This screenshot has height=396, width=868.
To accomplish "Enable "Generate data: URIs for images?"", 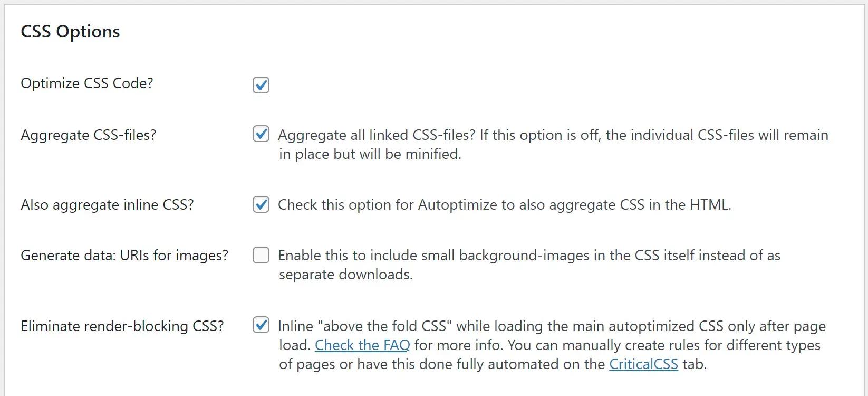I will (x=261, y=255).
